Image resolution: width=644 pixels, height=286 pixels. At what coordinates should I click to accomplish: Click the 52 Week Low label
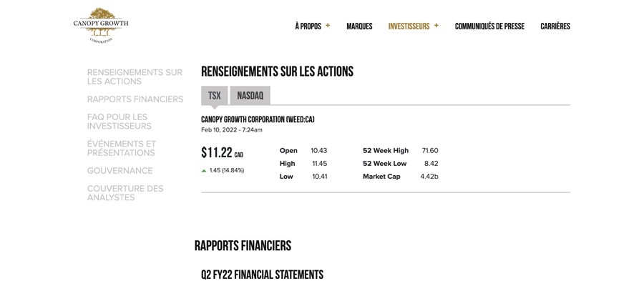(384, 163)
